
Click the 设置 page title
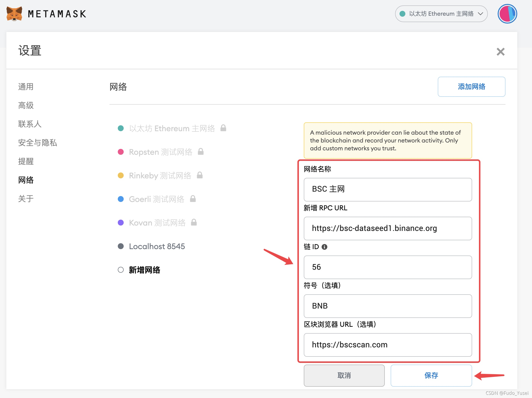coord(30,51)
